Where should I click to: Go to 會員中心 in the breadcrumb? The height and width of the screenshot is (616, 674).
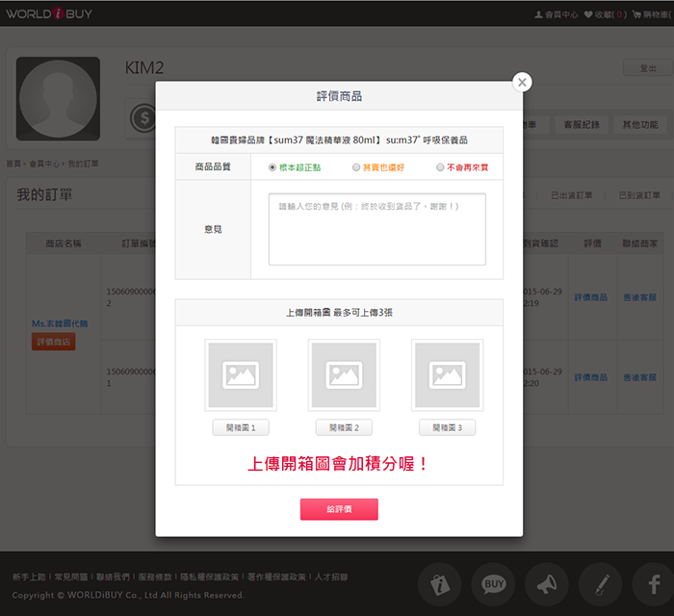click(x=44, y=164)
